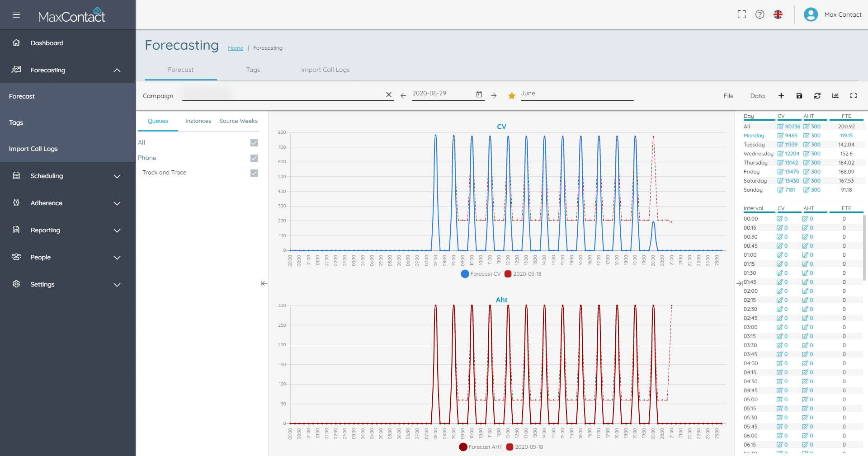Image resolution: width=868 pixels, height=456 pixels.
Task: Select the Wednesday row label
Action: click(758, 154)
